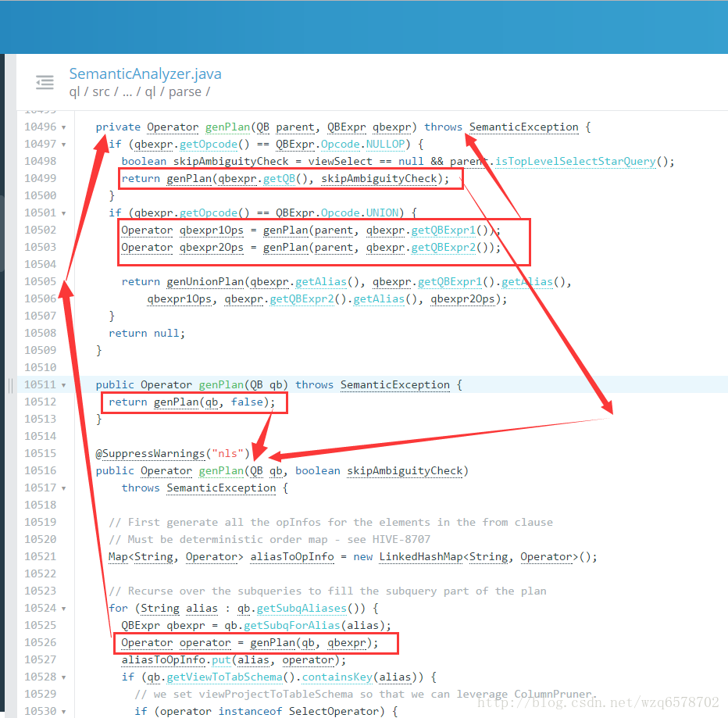Click skipAmbiguityCheck variable on line 10498

(x=230, y=162)
